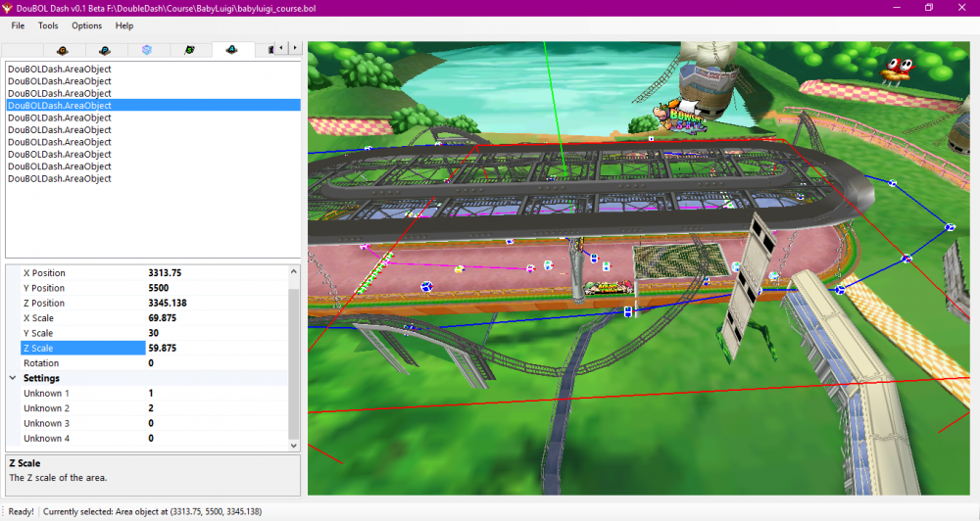Image resolution: width=980 pixels, height=521 pixels.
Task: Click property grid scrollbar down arrow
Action: (294, 446)
